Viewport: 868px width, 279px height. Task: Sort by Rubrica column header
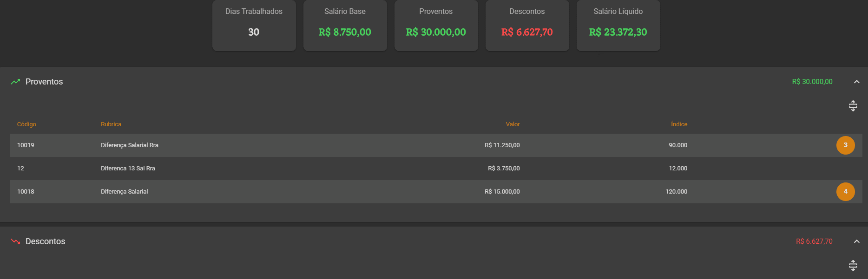111,124
